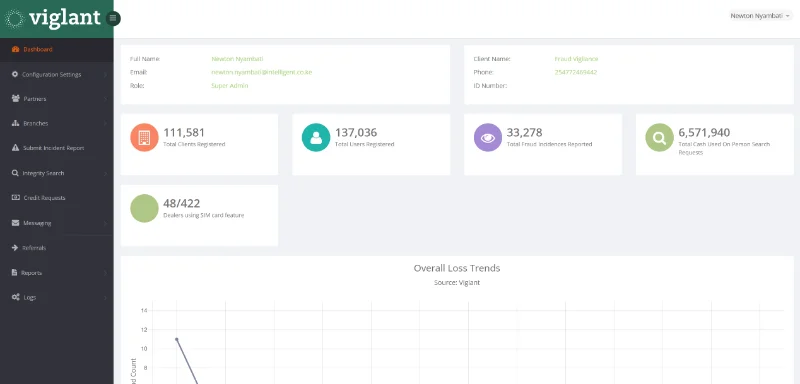Click the Credit Requests money icon
Image resolution: width=800 pixels, height=384 pixels.
15,197
